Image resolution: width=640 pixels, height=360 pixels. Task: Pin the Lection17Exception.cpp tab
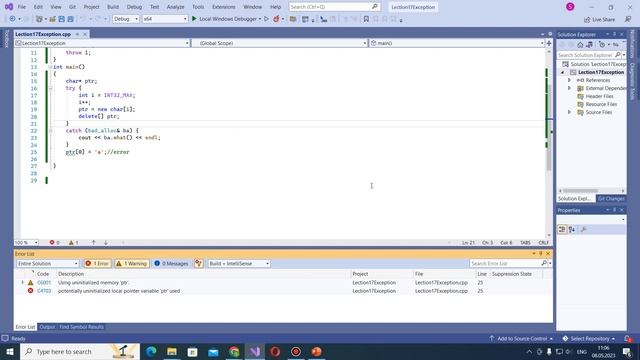coord(77,34)
